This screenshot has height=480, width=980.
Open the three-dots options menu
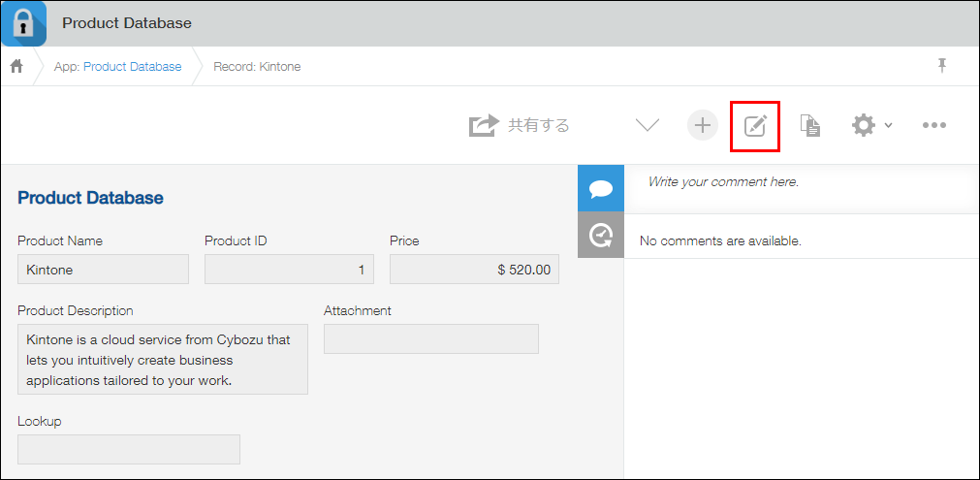coord(933,125)
